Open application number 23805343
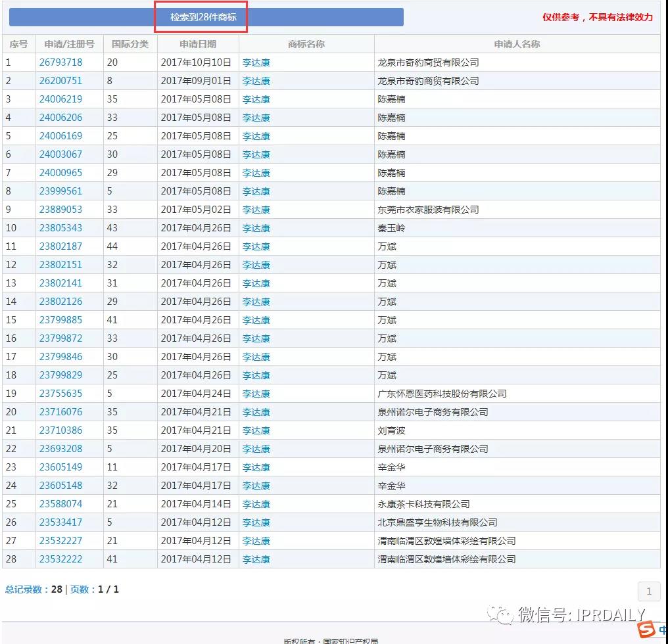The width and height of the screenshot is (668, 644). point(60,228)
